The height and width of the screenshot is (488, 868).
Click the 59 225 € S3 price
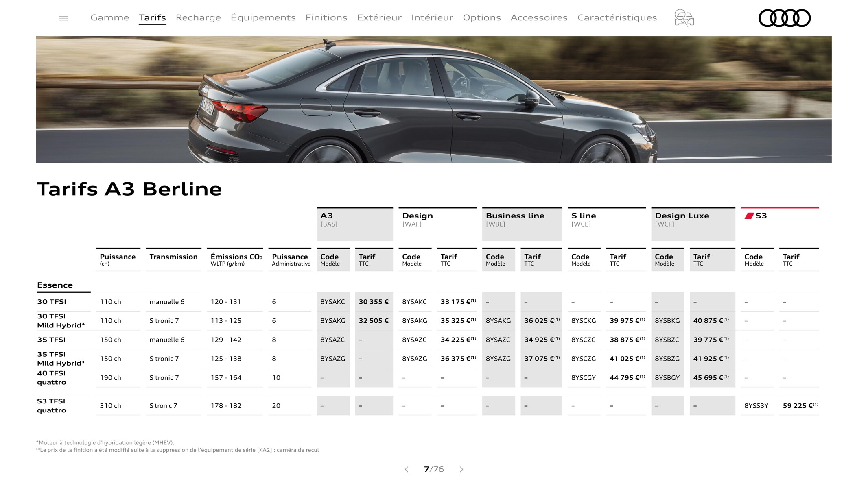[x=800, y=406]
